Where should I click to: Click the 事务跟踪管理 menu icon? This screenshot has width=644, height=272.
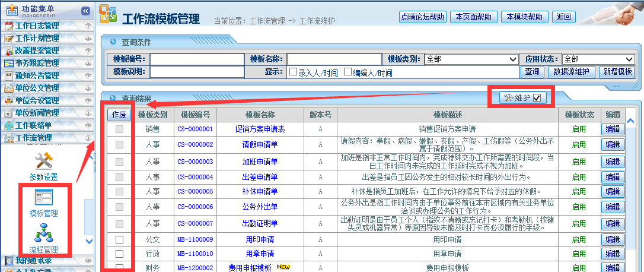coord(9,63)
